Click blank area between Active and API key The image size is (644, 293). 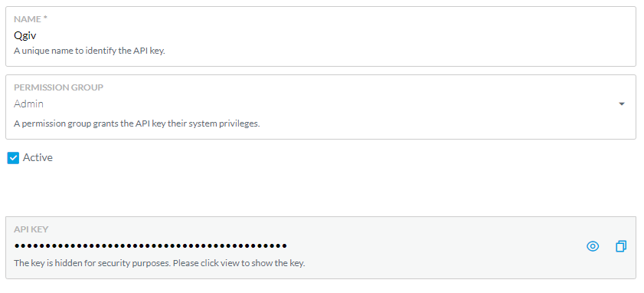point(321,191)
